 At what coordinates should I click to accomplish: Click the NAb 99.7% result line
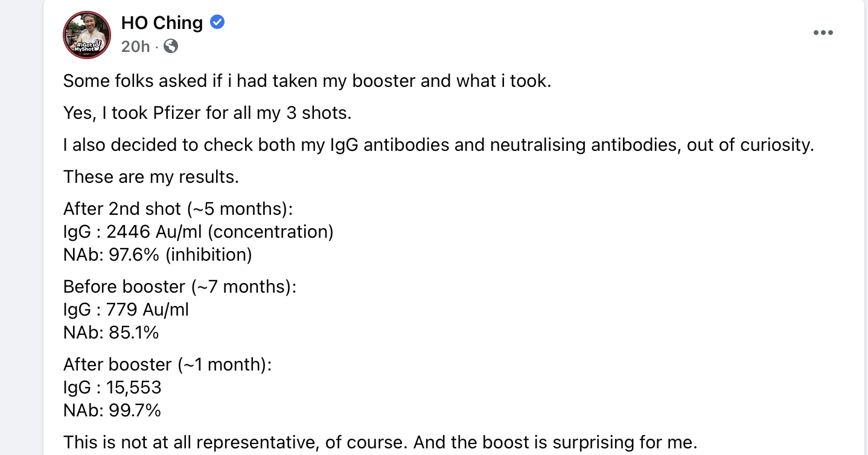pyautogui.click(x=112, y=410)
